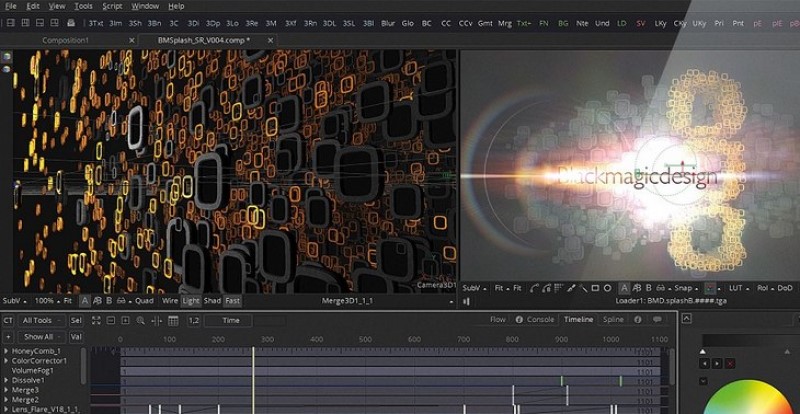Image resolution: width=800 pixels, height=414 pixels.
Task: Open the All Tools filter dropdown
Action: pyautogui.click(x=41, y=320)
